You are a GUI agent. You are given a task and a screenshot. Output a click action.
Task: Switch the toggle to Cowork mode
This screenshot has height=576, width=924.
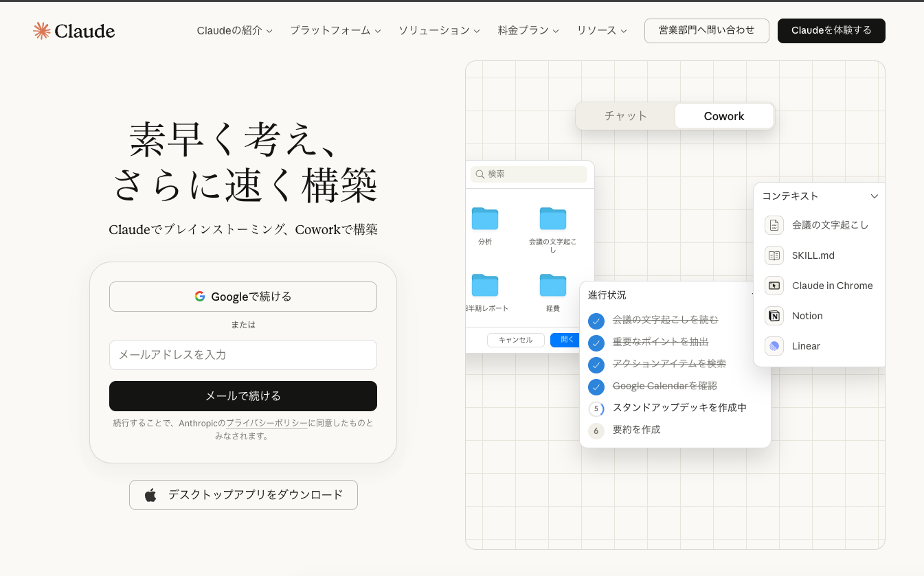[x=724, y=116]
